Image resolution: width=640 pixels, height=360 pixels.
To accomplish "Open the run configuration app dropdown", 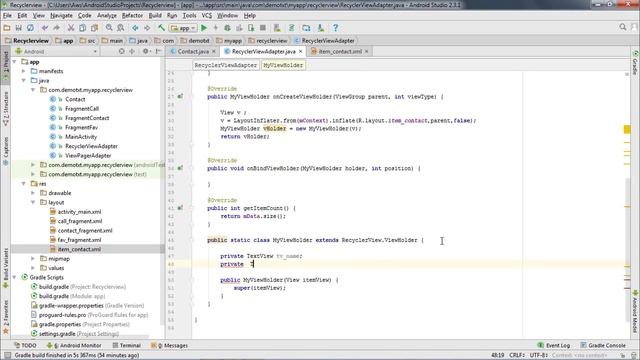I will 183,28.
